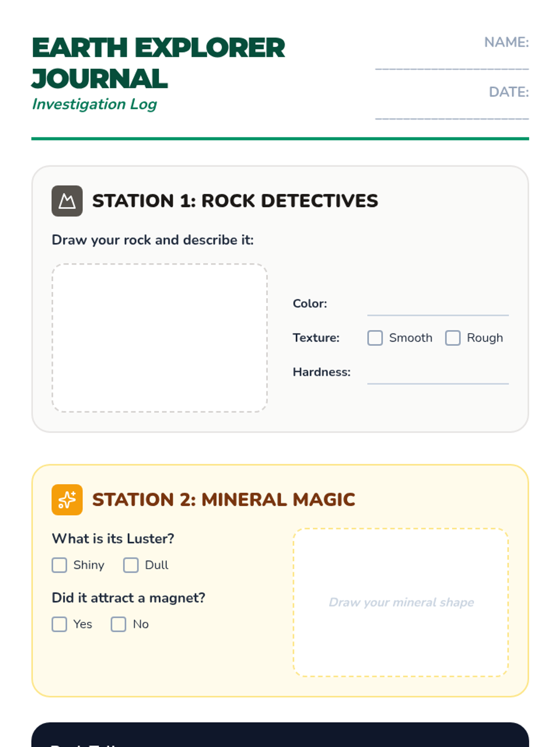560x747 pixels.
Task: Focus the rock Color answer line
Action: pyautogui.click(x=437, y=307)
